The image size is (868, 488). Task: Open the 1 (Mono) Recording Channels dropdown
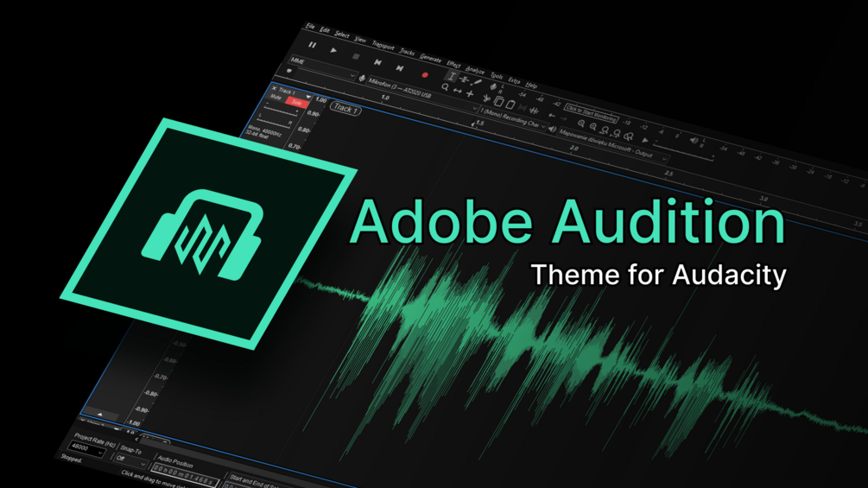[x=512, y=118]
